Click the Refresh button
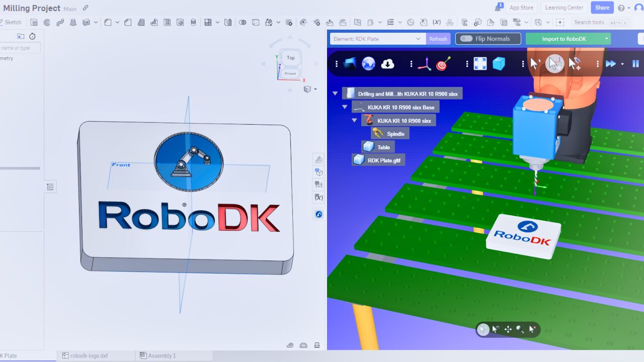The image size is (644, 362). point(438,39)
